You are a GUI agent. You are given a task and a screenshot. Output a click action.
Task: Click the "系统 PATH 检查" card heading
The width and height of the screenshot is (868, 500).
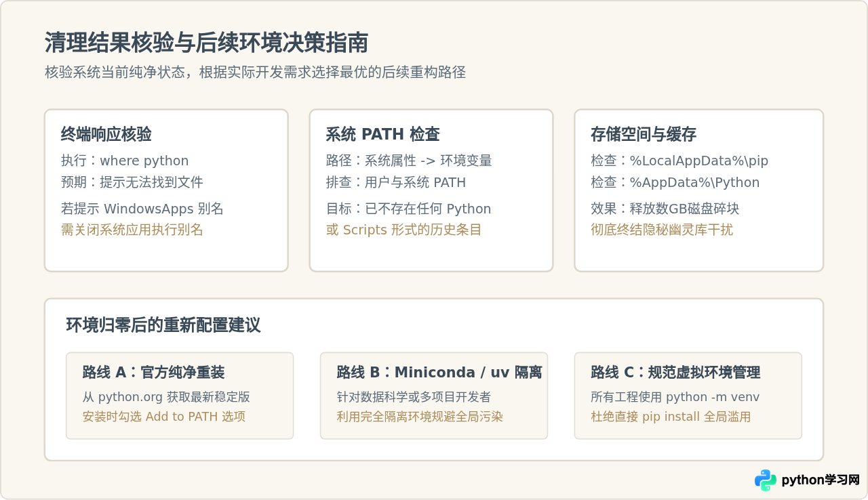(x=383, y=134)
